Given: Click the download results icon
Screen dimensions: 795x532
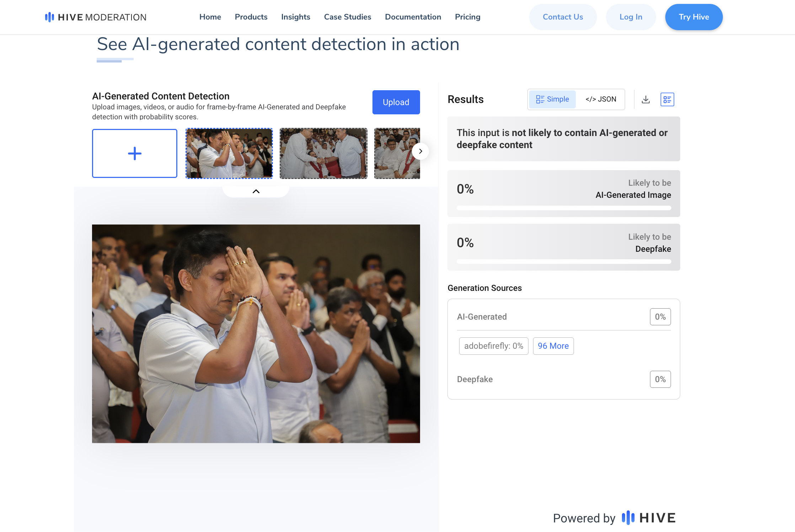Looking at the screenshot, I should (x=646, y=99).
